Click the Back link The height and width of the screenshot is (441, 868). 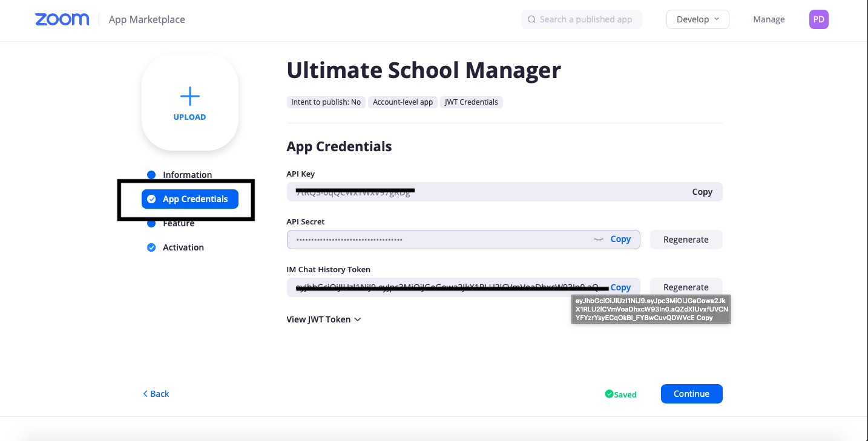click(156, 394)
